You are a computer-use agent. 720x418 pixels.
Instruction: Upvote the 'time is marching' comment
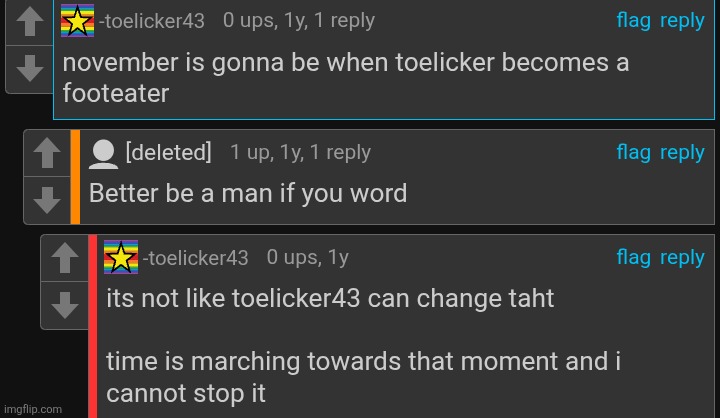tap(65, 258)
